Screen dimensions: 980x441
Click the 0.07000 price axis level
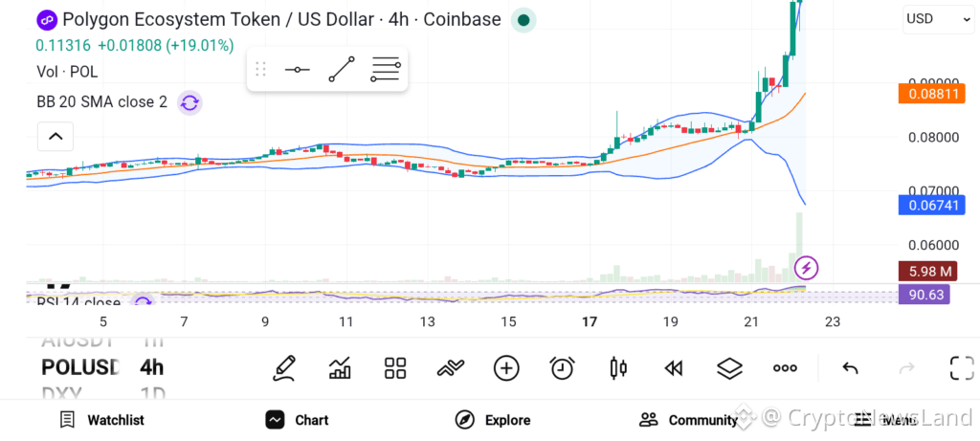[933, 190]
